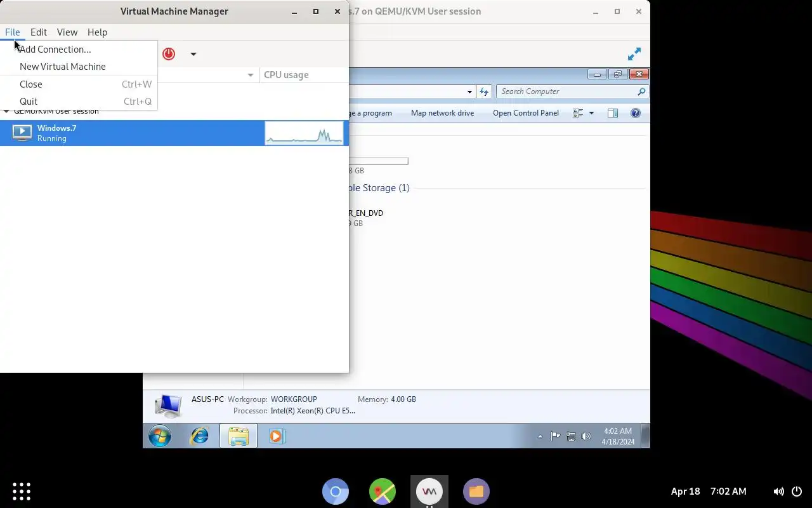Click the red shut down VM power icon
The width and height of the screenshot is (812, 508).
tap(169, 54)
